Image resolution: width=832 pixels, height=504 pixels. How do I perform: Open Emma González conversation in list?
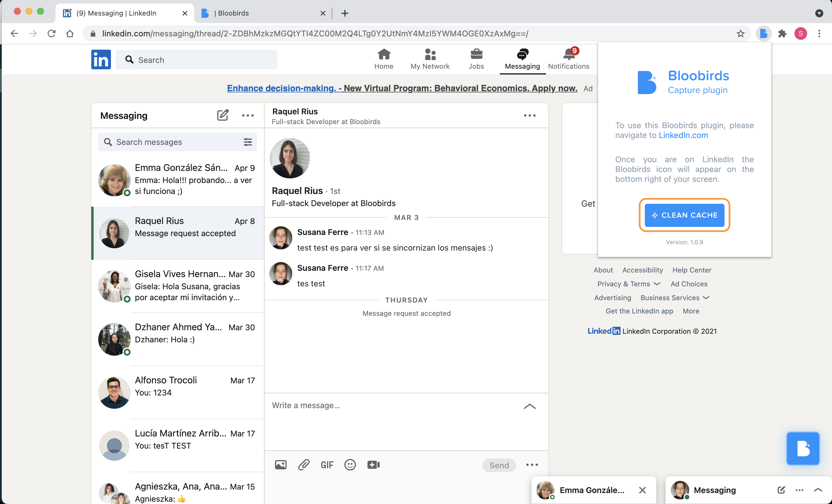(x=178, y=180)
